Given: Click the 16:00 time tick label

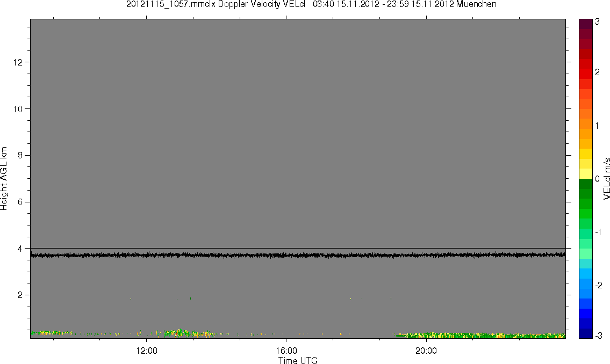Looking at the screenshot, I should pos(286,351).
